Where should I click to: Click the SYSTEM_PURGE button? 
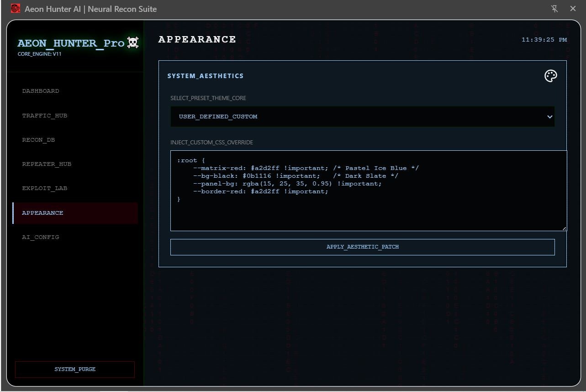click(74, 369)
